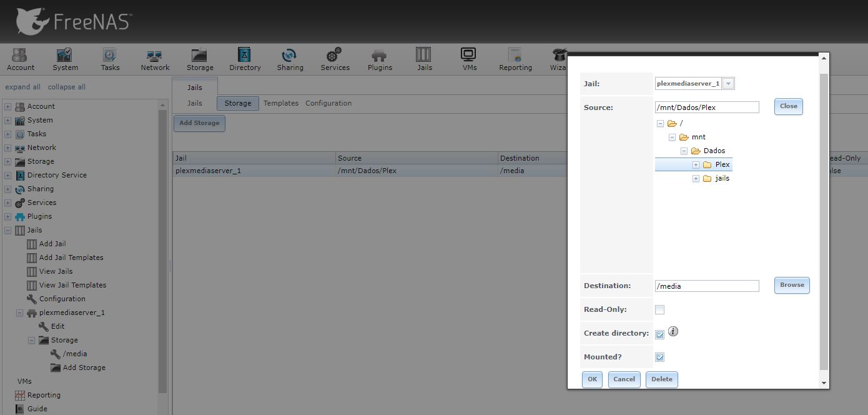Open Guide in sidebar tree
The height and width of the screenshot is (415, 868).
pyautogui.click(x=37, y=409)
